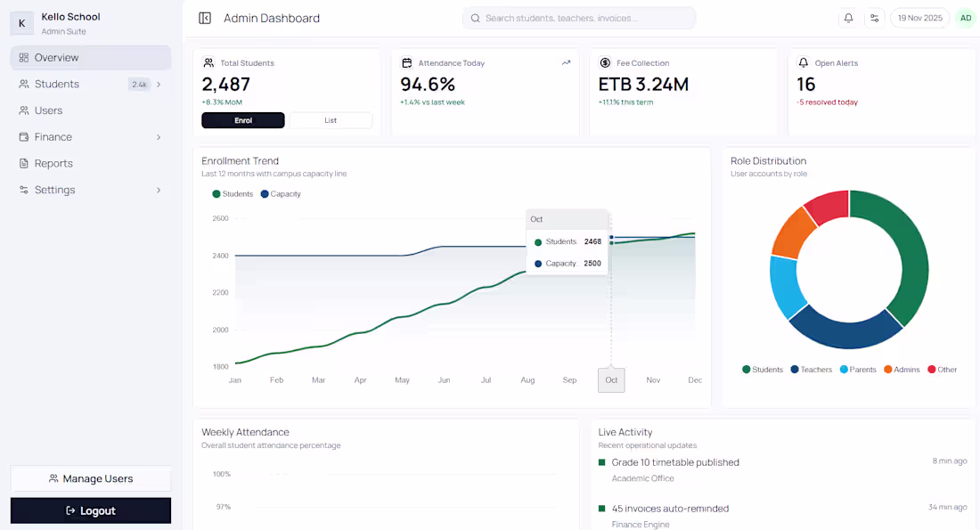Open the filter settings sliders icon
Image resolution: width=980 pixels, height=530 pixels.
click(875, 18)
